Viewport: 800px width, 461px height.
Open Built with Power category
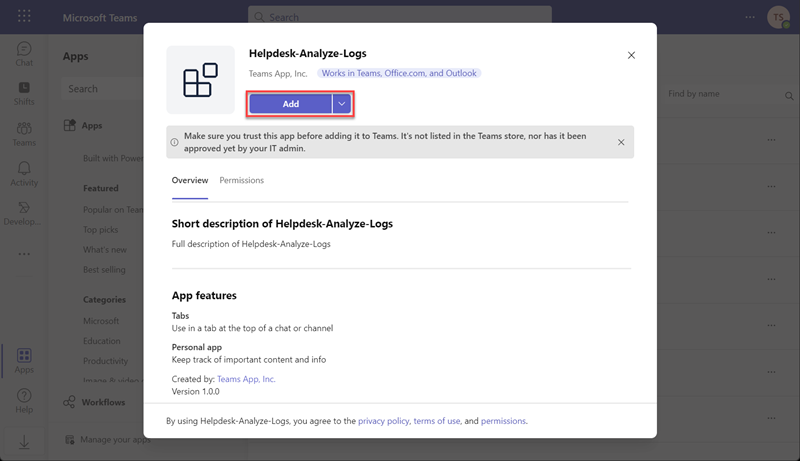pos(113,158)
